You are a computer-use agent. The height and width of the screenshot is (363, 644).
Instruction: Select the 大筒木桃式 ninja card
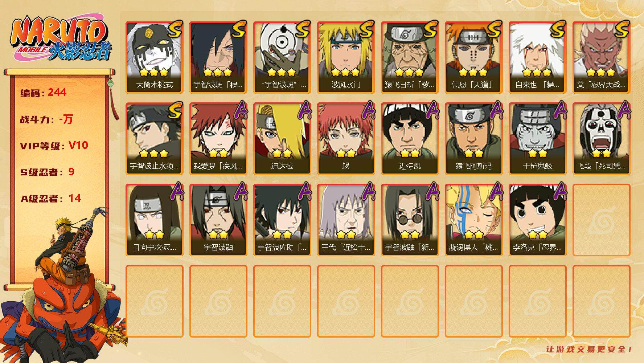(154, 57)
